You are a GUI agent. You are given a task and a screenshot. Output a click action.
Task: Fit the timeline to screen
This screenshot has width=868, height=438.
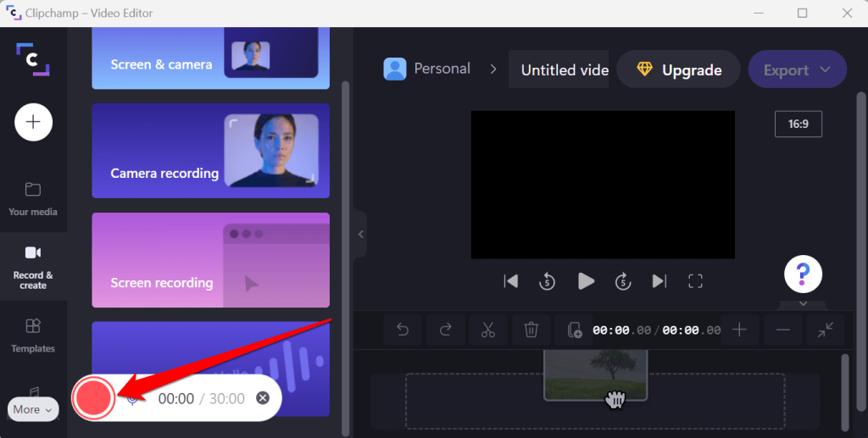(x=826, y=330)
